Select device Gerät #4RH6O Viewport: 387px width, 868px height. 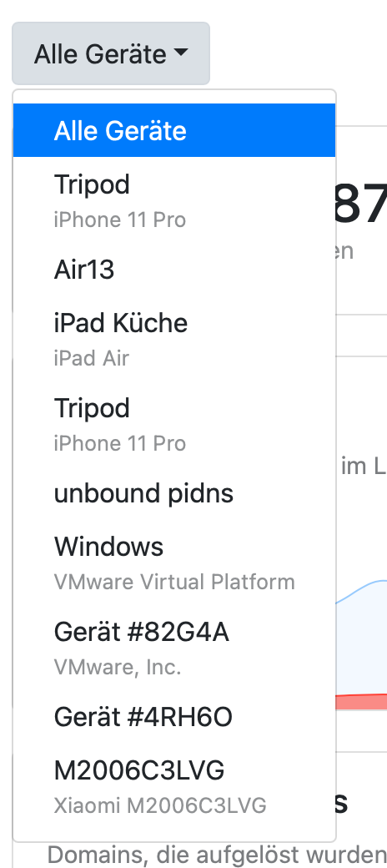coord(174,717)
